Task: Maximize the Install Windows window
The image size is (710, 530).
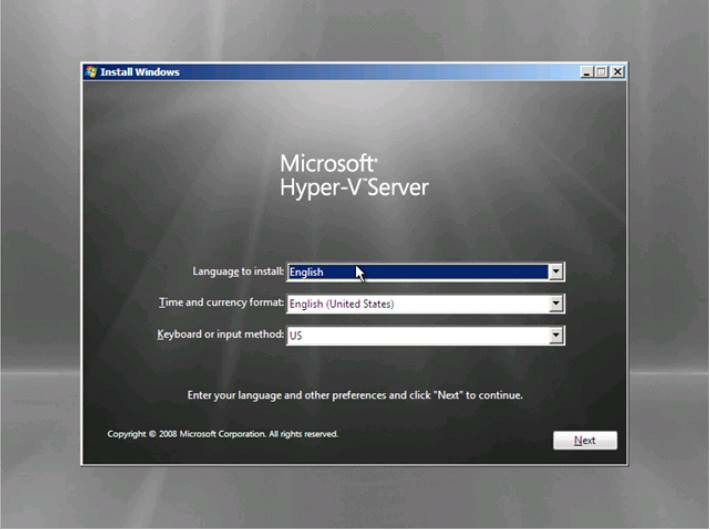Action: (x=601, y=72)
